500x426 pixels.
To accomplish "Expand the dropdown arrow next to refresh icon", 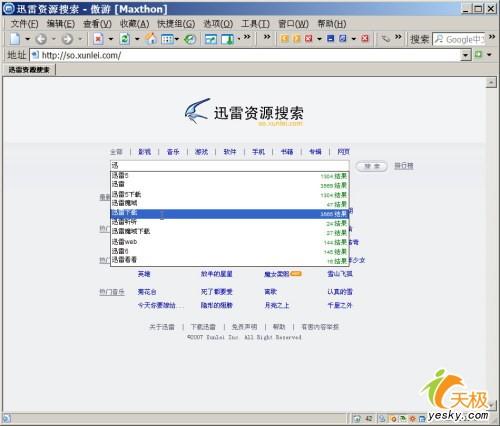I will tap(137, 39).
